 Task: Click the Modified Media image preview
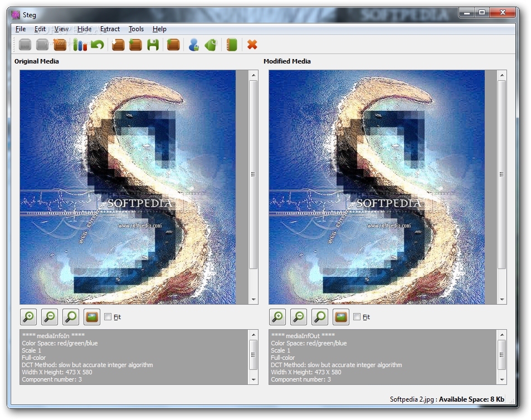377,187
